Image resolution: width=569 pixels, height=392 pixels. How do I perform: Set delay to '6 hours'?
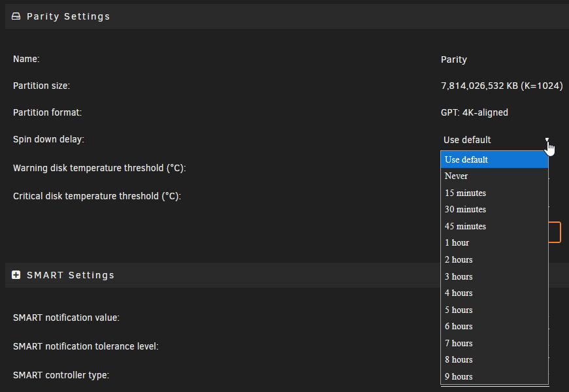point(495,326)
